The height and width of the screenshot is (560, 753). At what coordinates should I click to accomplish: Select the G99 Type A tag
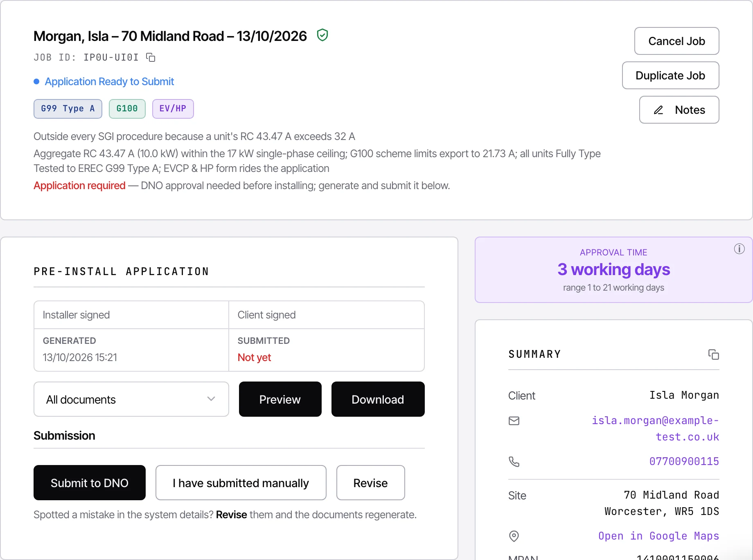(x=68, y=108)
